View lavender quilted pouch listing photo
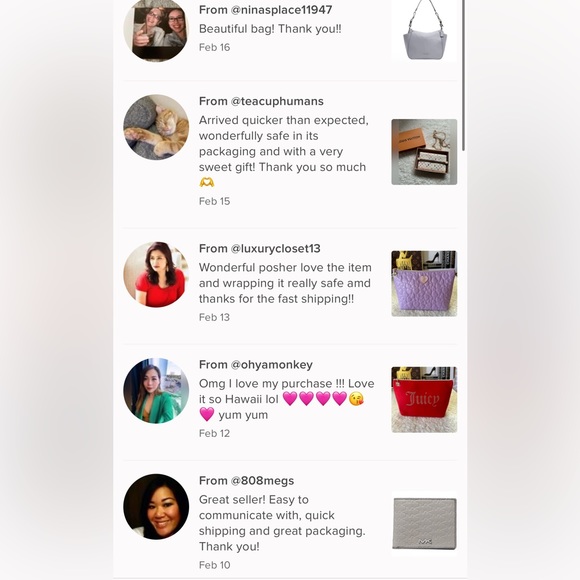Screen dimensions: 580x580 424,283
